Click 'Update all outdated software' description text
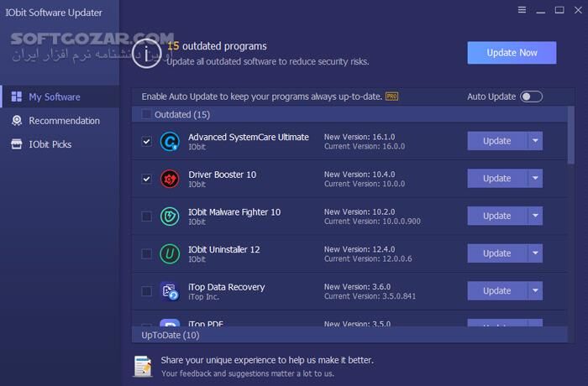This screenshot has height=386, width=588. (268, 61)
